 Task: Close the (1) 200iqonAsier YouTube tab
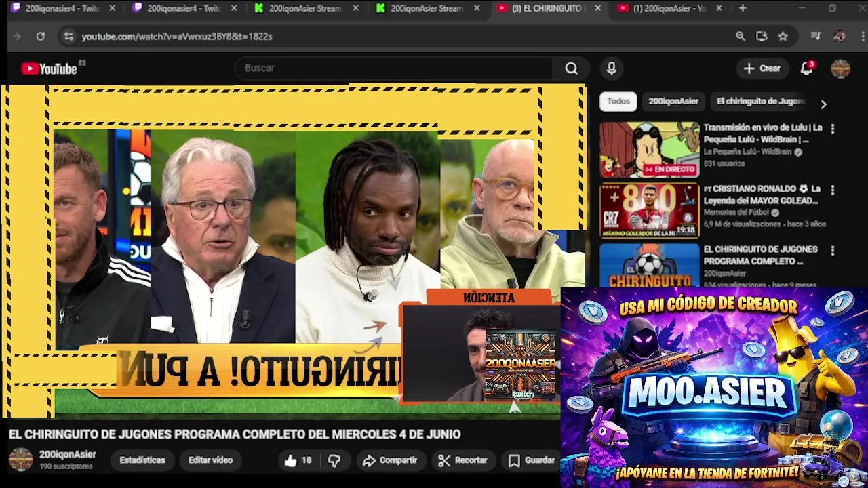(719, 8)
